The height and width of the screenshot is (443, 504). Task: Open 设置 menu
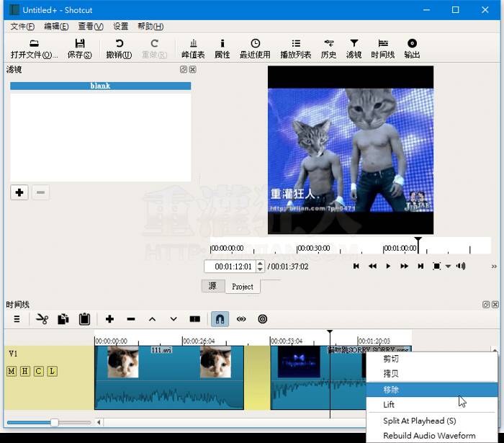[x=120, y=27]
